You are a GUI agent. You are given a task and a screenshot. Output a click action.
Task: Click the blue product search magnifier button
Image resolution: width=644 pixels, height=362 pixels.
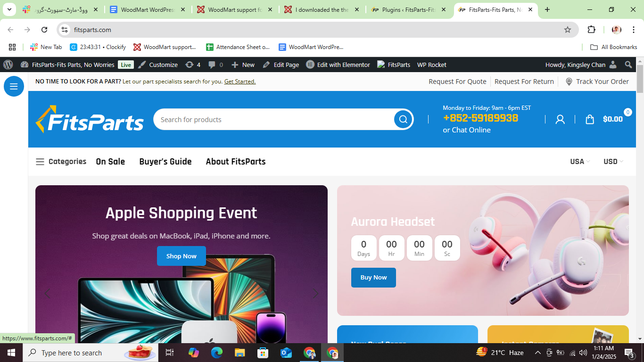point(403,119)
